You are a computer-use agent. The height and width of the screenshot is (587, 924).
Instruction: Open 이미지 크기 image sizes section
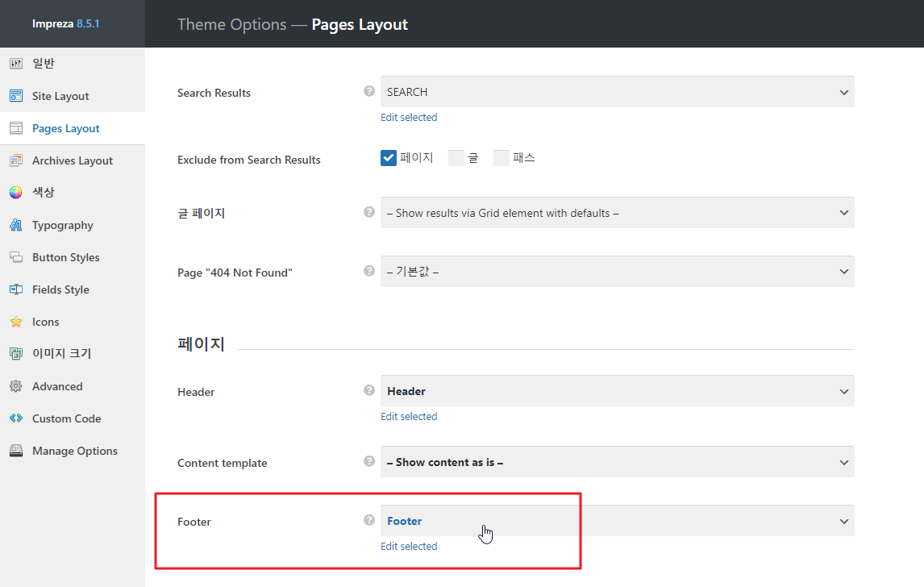coord(73,354)
